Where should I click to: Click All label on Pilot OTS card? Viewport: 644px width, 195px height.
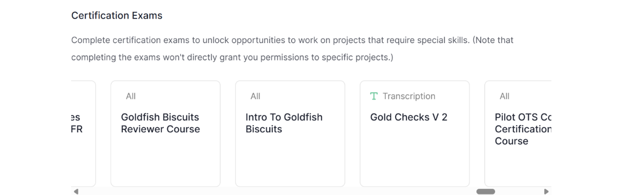[505, 96]
